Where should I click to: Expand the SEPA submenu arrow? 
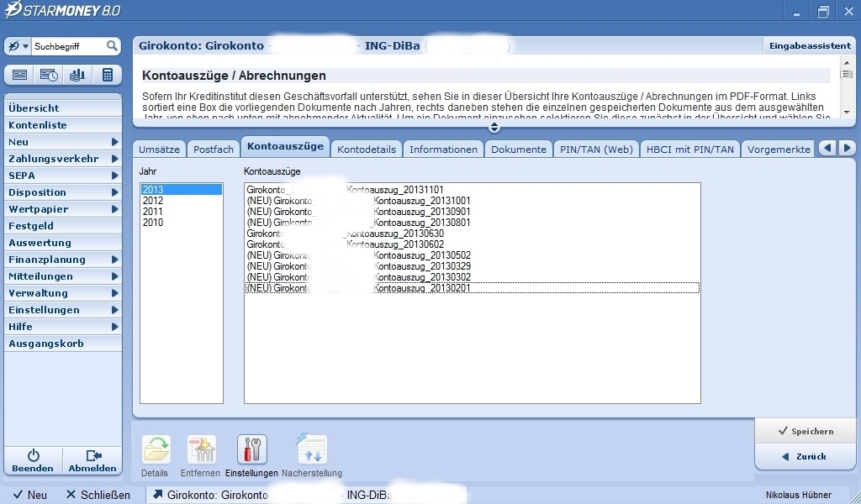click(x=114, y=176)
